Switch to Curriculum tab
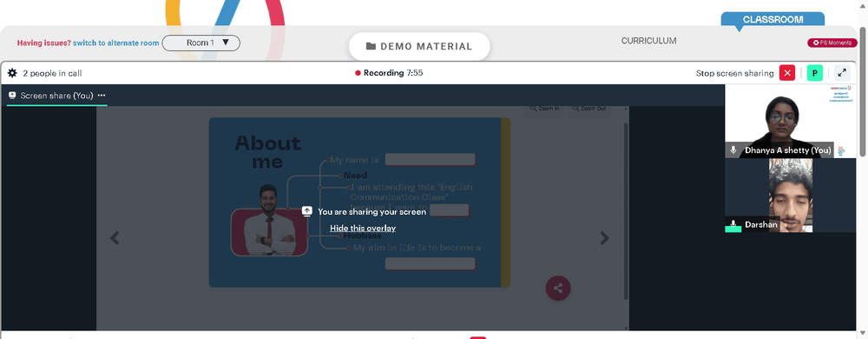Image resolution: width=868 pixels, height=339 pixels. (x=648, y=41)
